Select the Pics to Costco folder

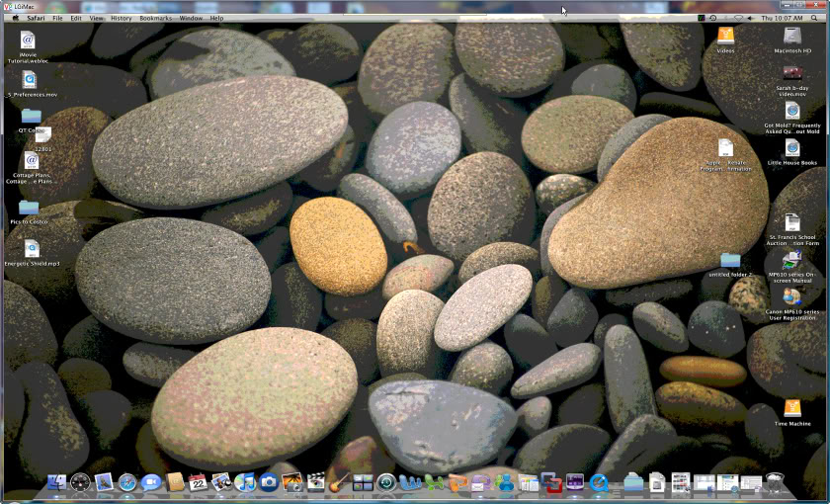29,209
